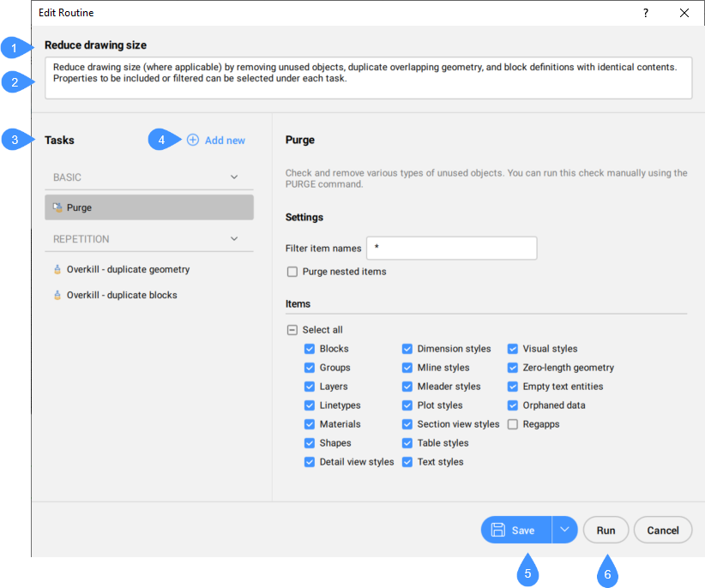Screen dimensions: 705x588
Task: Uncheck the Dimension styles checkbox
Action: [408, 349]
